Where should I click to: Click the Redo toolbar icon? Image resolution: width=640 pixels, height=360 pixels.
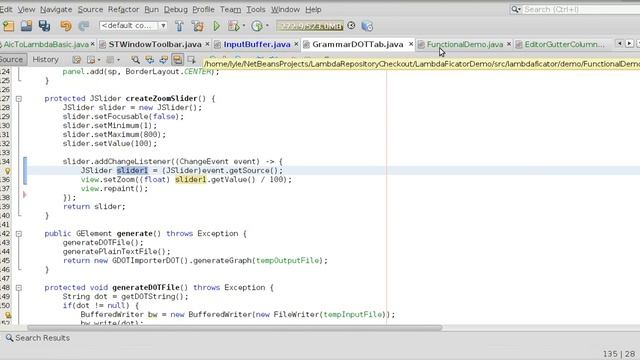tap(84, 26)
